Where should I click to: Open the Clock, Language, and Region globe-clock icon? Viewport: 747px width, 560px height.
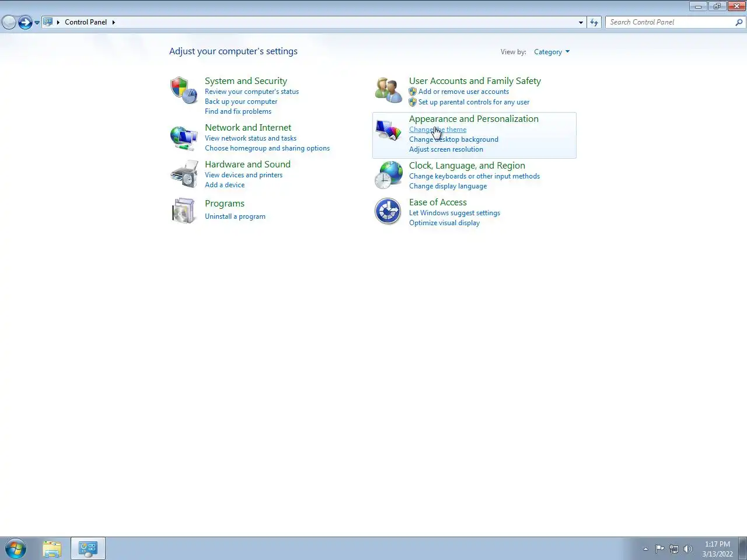pyautogui.click(x=388, y=175)
